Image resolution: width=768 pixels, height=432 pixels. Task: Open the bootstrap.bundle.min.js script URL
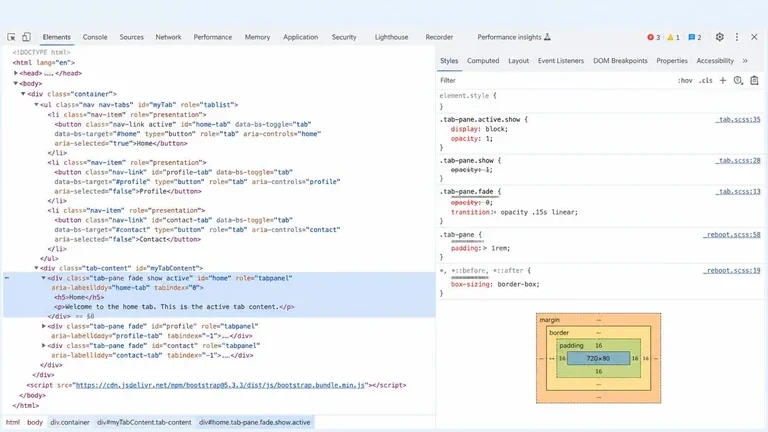(220, 385)
